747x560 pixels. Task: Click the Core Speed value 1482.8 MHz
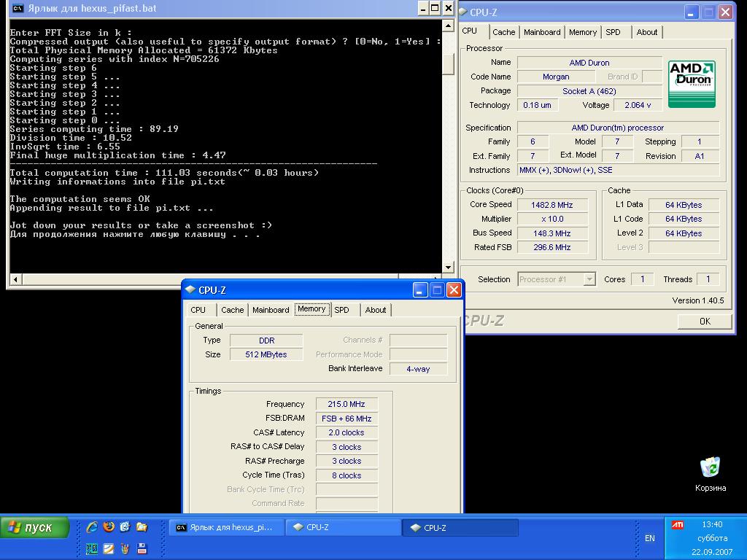point(552,205)
